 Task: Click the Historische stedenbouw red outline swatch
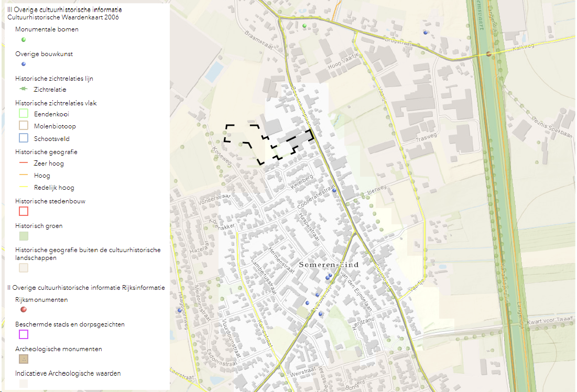[x=23, y=211]
